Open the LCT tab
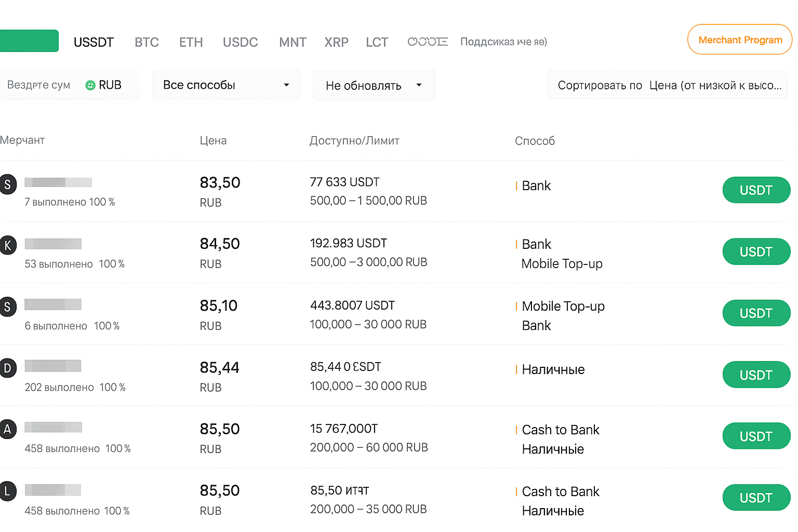 pyautogui.click(x=377, y=42)
